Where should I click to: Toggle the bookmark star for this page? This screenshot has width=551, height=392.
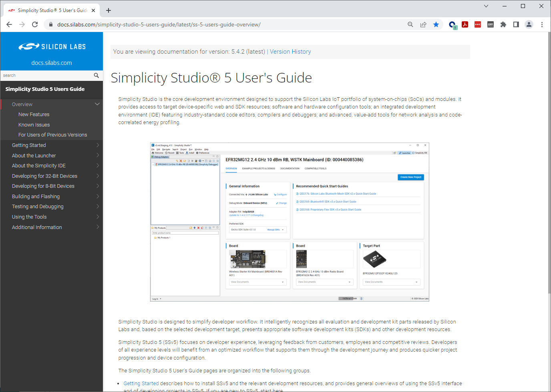436,24
